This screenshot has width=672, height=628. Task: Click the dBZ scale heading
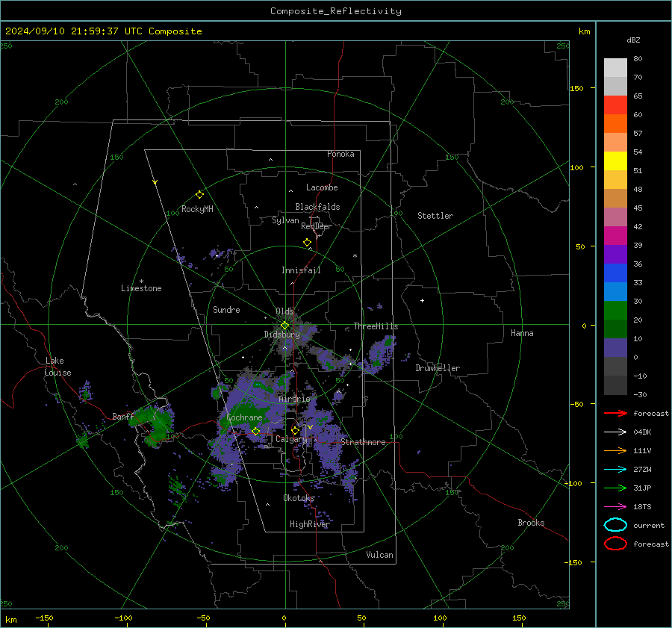pos(633,40)
